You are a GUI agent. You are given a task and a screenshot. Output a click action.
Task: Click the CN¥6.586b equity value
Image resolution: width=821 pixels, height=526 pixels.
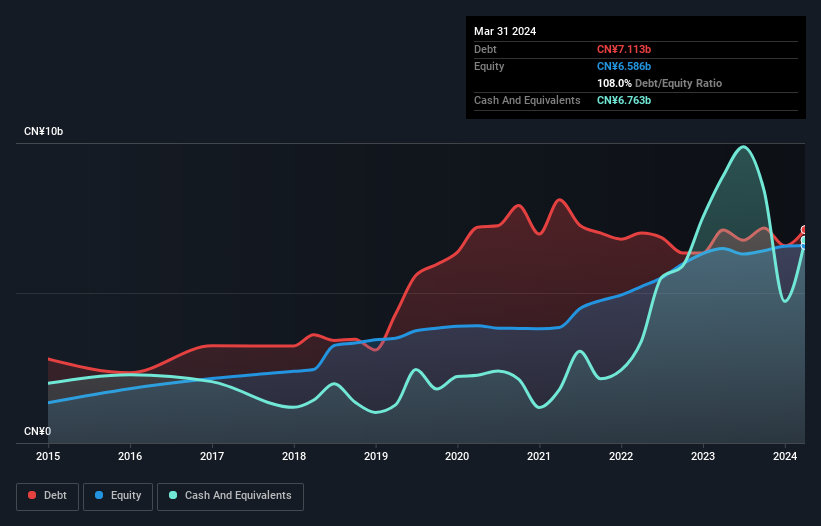(x=624, y=66)
